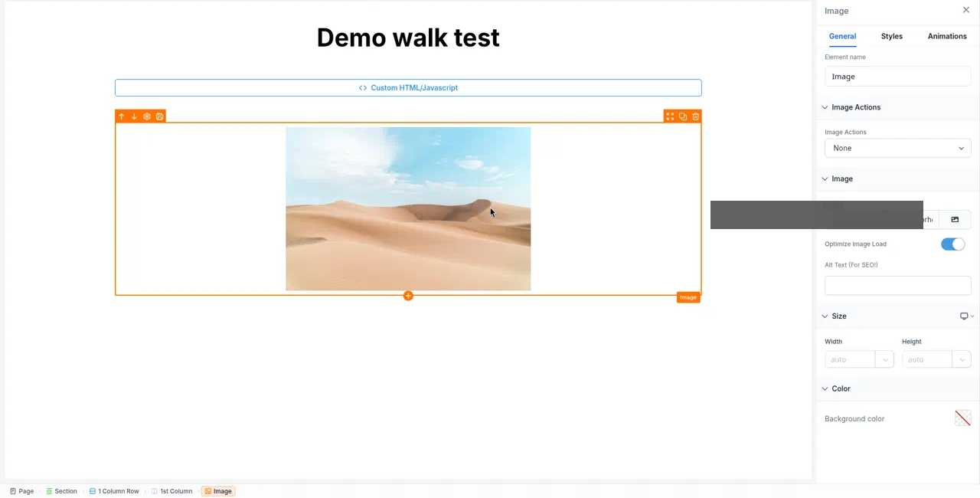Move the image element up with the arrow
The width and height of the screenshot is (980, 498).
121,116
